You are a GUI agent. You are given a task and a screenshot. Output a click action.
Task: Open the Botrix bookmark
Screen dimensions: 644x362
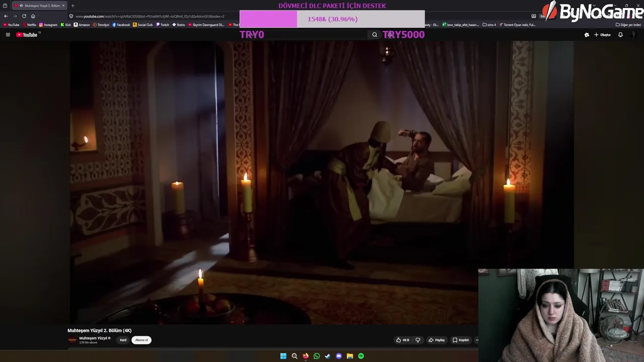click(x=179, y=25)
